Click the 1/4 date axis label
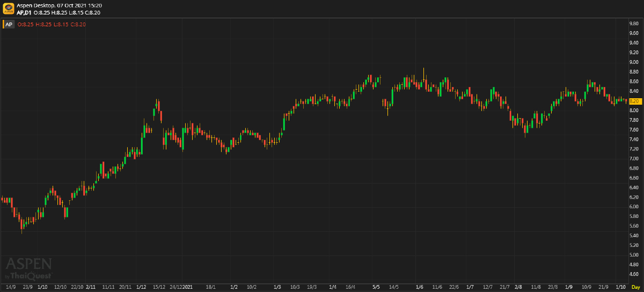 [333, 287]
